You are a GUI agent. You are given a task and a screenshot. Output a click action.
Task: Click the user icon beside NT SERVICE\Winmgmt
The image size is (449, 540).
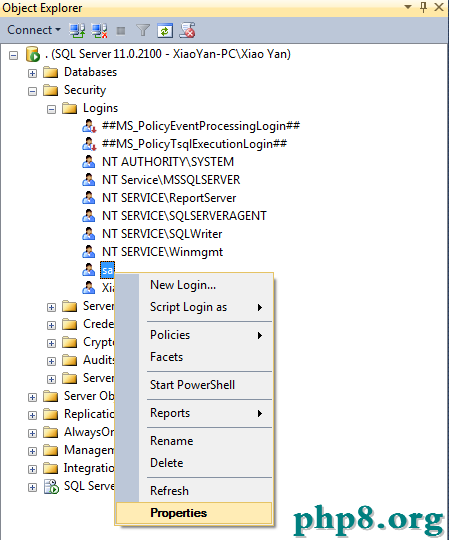89,252
